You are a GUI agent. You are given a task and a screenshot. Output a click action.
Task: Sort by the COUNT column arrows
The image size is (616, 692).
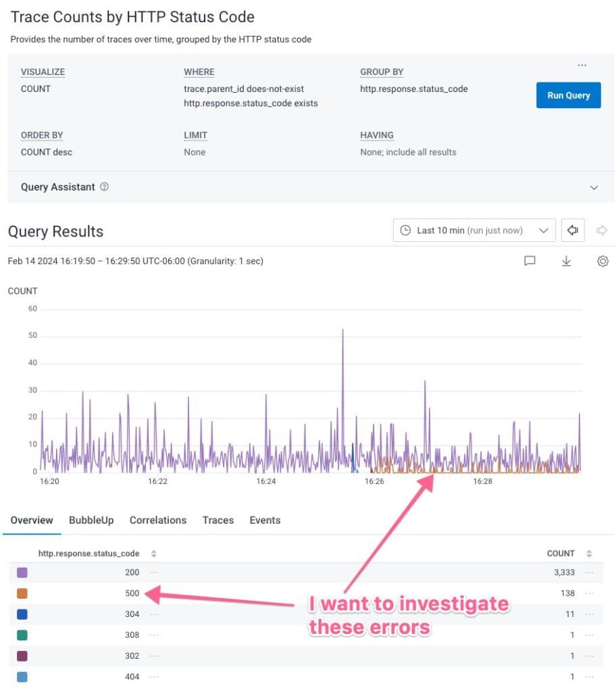tap(589, 553)
